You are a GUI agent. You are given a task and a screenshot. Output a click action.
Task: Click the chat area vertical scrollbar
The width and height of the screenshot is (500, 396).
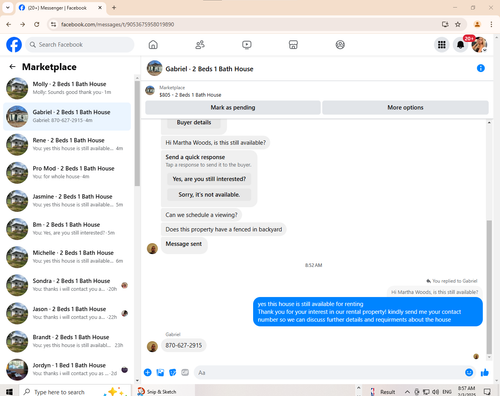(x=489, y=287)
